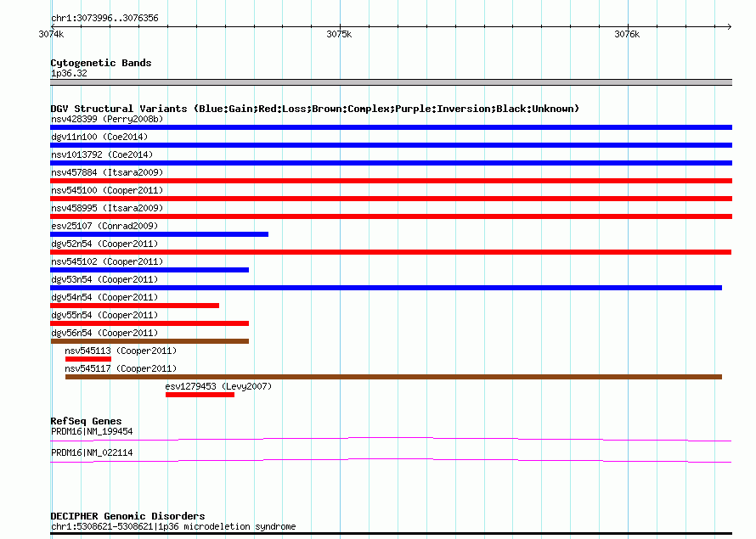756x539 pixels.
Task: Select the red bar under dgv52n54
Action: point(391,252)
